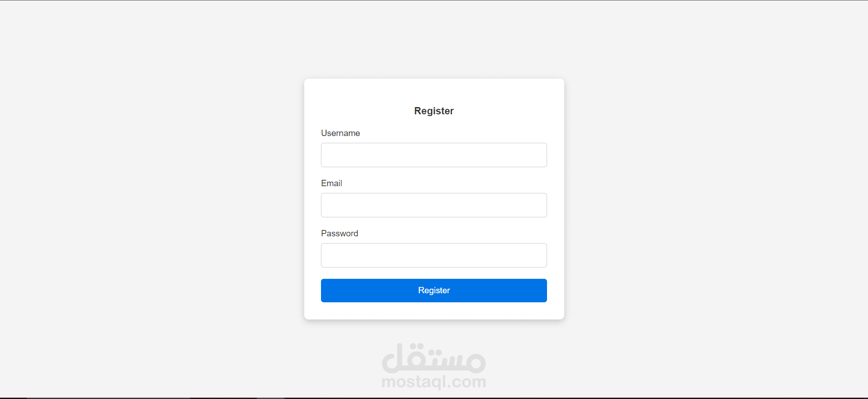Activate the box beneath the Password label
Screen dimensions: 868x399
[x=434, y=255]
